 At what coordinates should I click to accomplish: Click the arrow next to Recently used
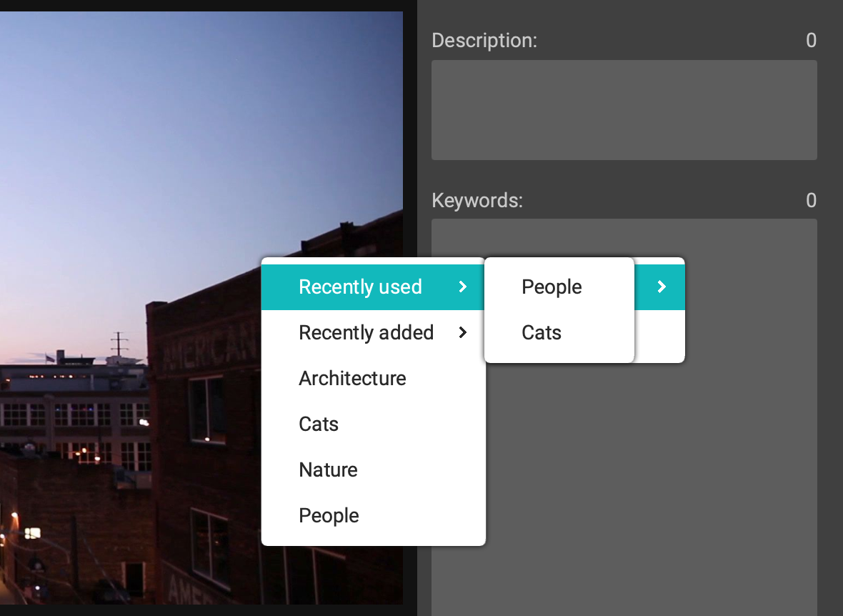pyautogui.click(x=463, y=287)
